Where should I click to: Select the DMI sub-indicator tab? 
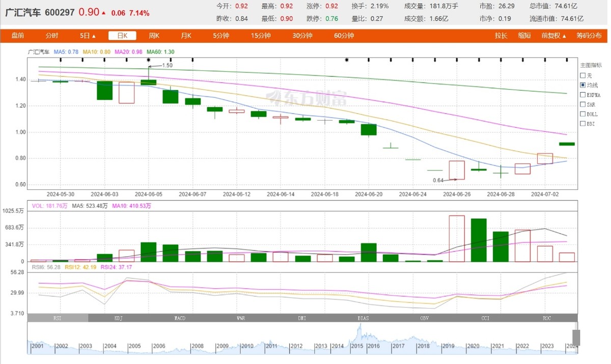tap(302, 318)
